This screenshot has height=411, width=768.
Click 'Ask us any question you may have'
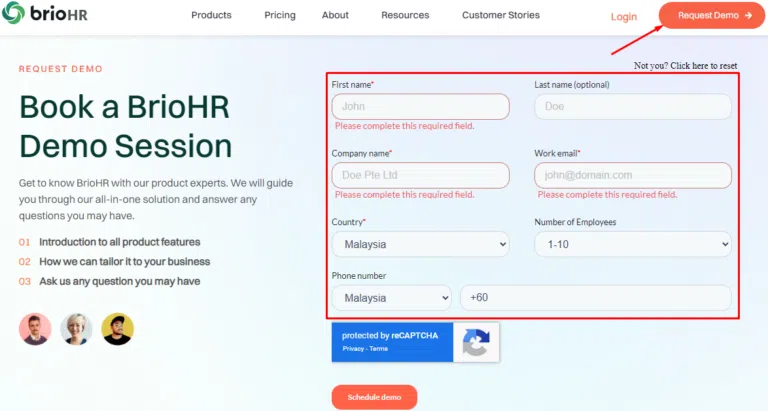point(120,281)
